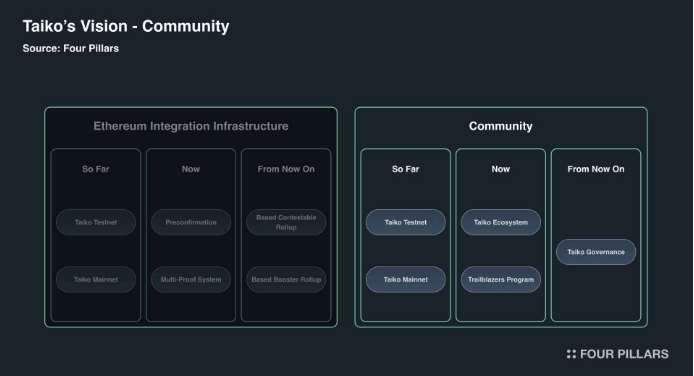Click the Multi-Proof System pill
This screenshot has width=694, height=376.
(191, 279)
